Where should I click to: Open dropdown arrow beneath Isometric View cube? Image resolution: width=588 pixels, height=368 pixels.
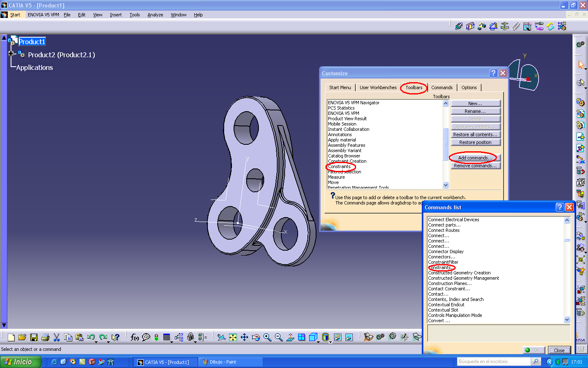pyautogui.click(x=318, y=342)
